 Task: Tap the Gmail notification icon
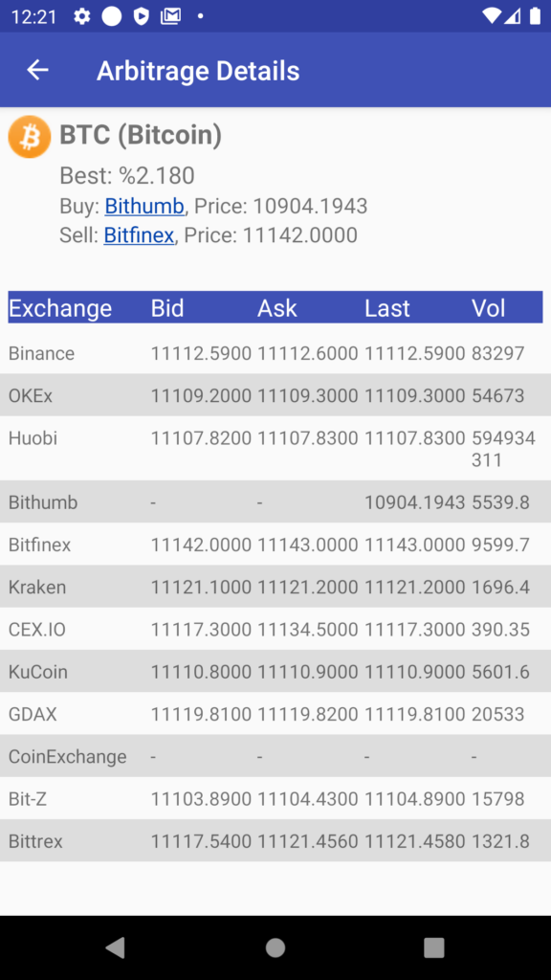pyautogui.click(x=170, y=16)
